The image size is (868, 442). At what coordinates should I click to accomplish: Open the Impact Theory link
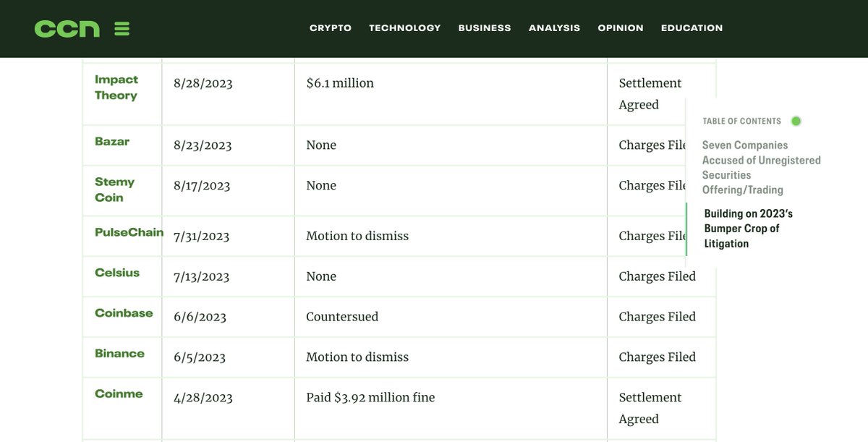tap(116, 88)
